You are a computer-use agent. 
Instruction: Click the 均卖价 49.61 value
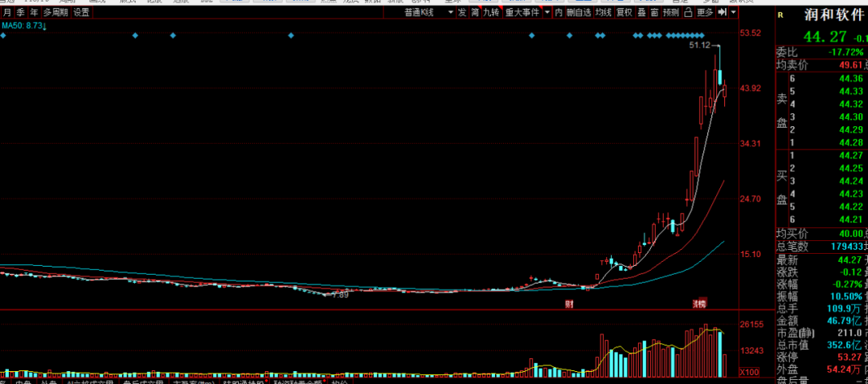pyautogui.click(x=851, y=66)
